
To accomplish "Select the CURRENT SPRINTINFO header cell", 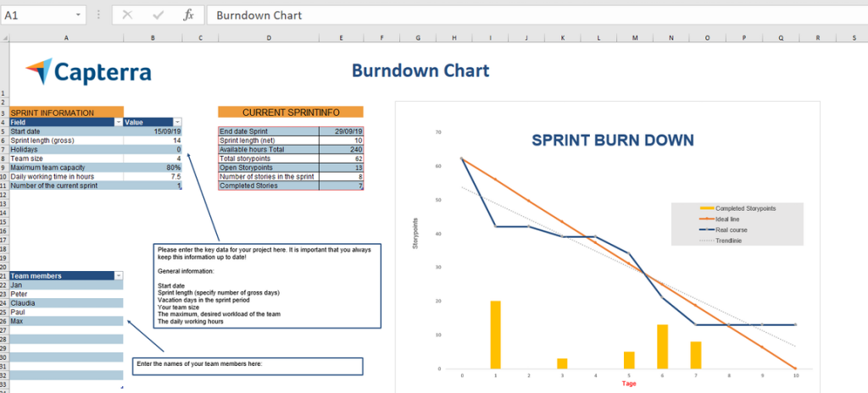I will [x=291, y=113].
